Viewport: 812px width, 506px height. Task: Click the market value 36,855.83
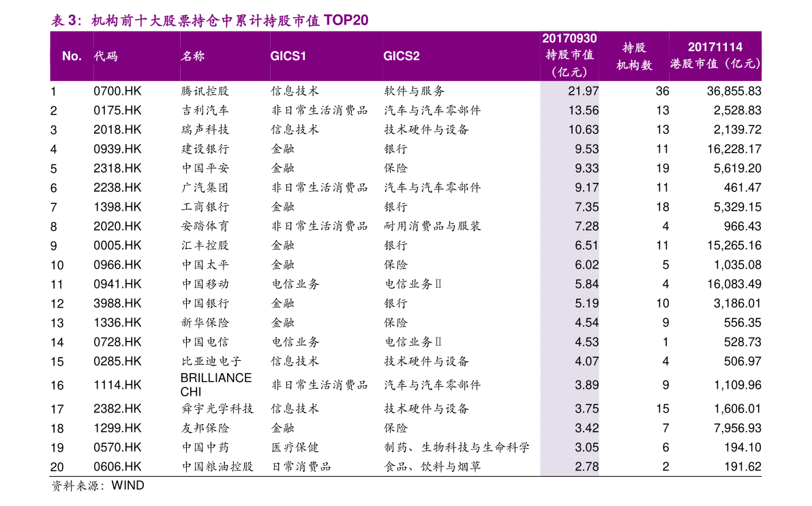(734, 91)
